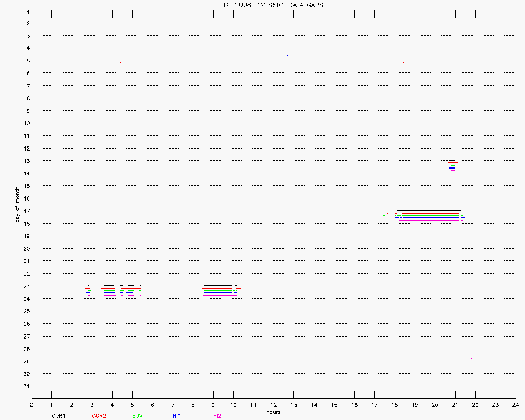Select the green EUVI legend label
The image size is (525, 420).
point(138,416)
